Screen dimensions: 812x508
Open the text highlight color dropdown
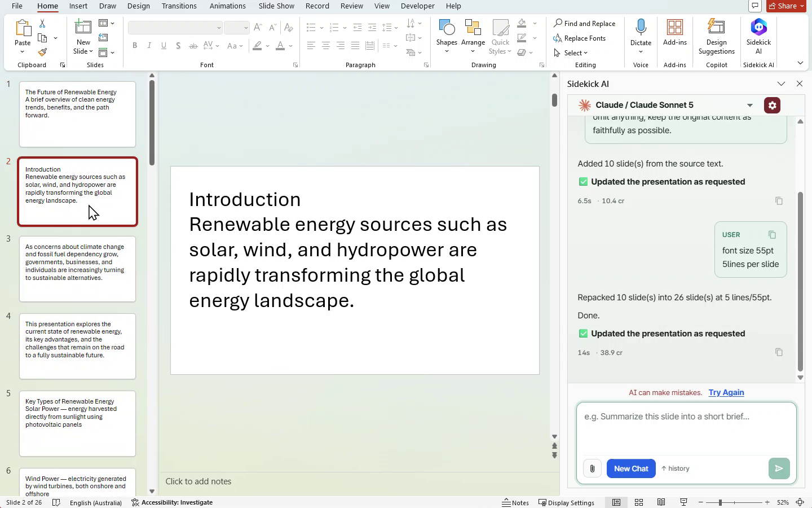(267, 46)
